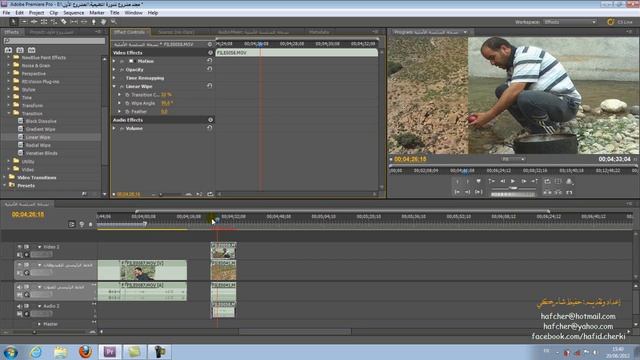The image size is (640, 360).
Task: Expand the Perspective effects folder
Action: (x=9, y=73)
